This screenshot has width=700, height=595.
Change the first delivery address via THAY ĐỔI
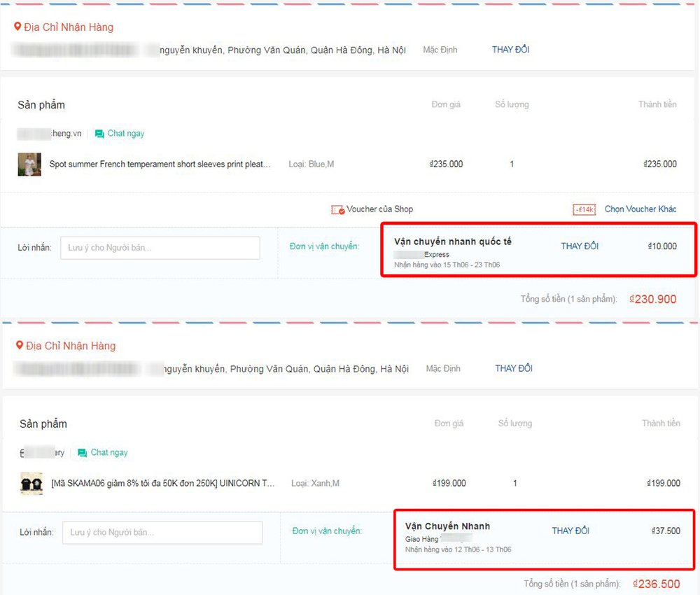[511, 50]
